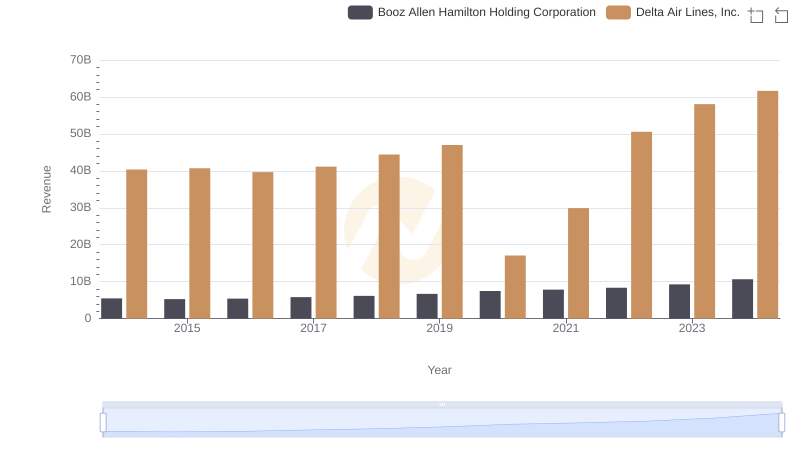Select the Delta bar for 2019

click(452, 232)
